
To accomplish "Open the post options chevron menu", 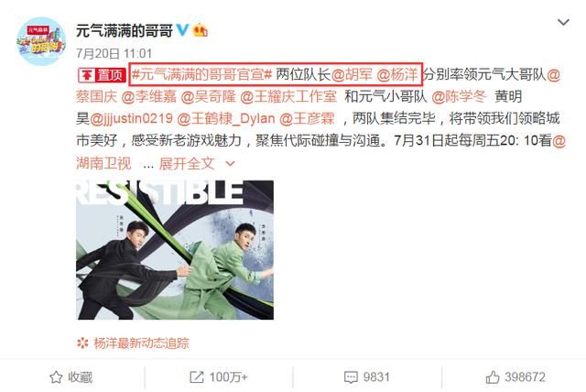I will click(x=563, y=22).
